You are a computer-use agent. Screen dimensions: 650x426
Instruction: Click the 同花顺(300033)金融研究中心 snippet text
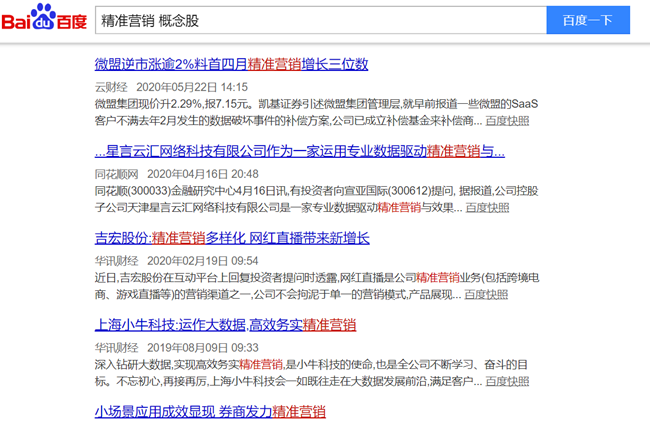tap(316, 199)
